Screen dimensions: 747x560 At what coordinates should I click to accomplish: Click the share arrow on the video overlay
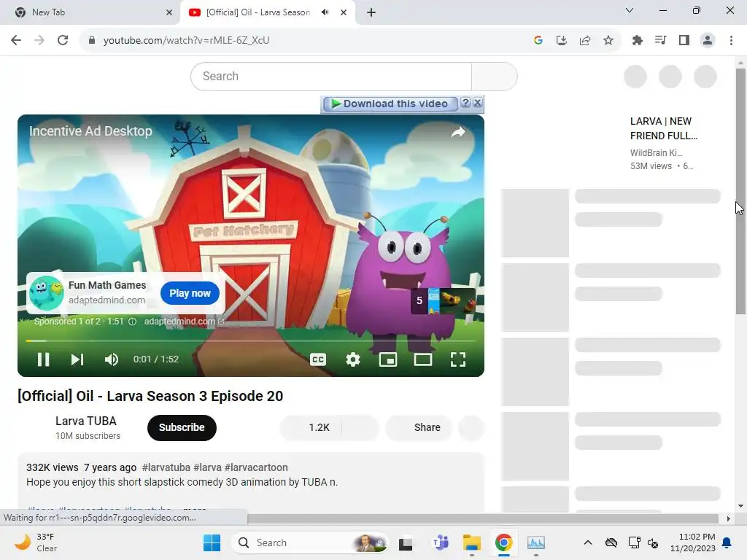(458, 132)
